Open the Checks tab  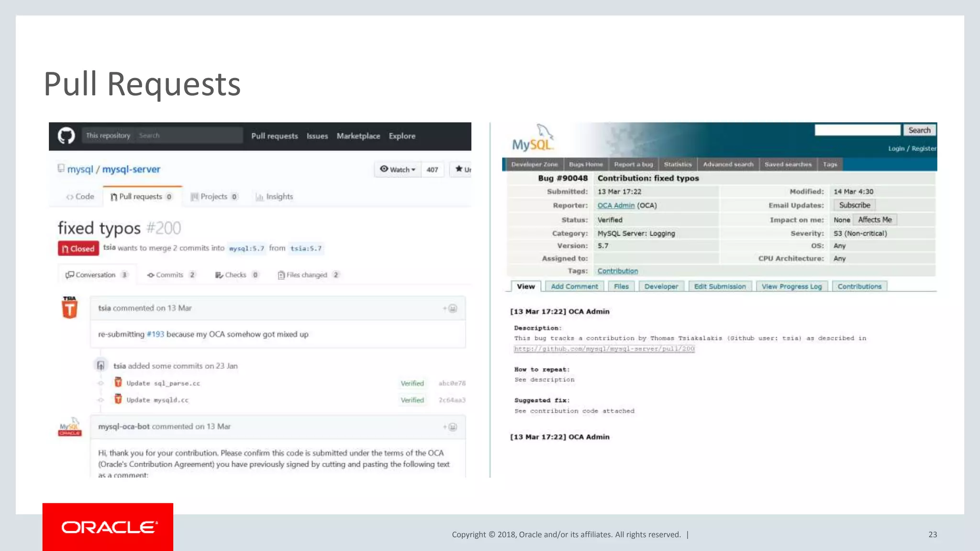coord(237,275)
